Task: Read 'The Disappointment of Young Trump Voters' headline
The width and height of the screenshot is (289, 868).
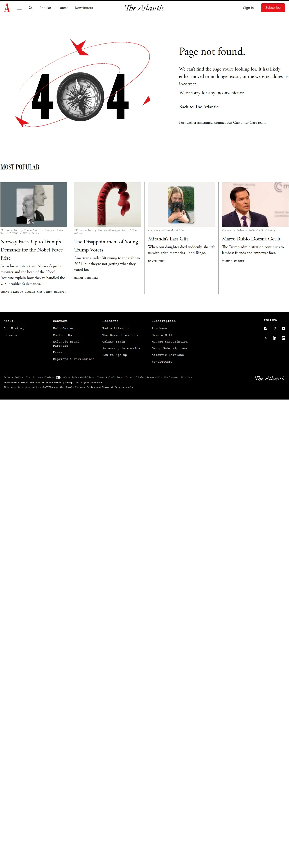Action: coord(106,246)
